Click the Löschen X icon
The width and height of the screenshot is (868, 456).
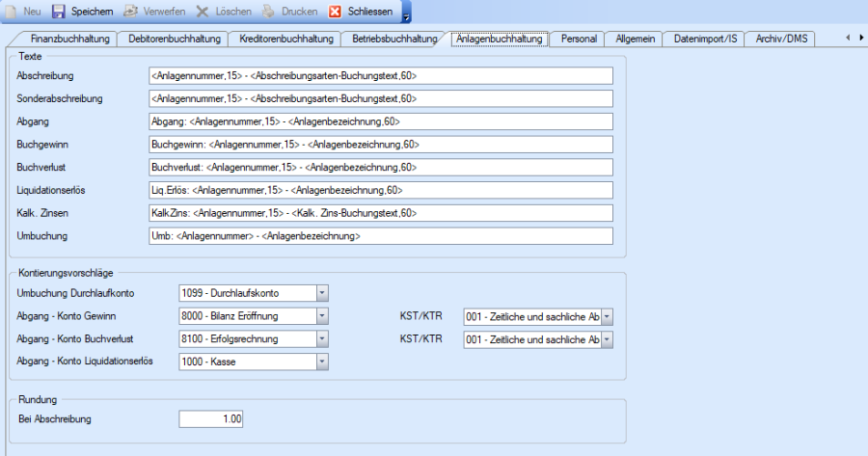point(203,12)
